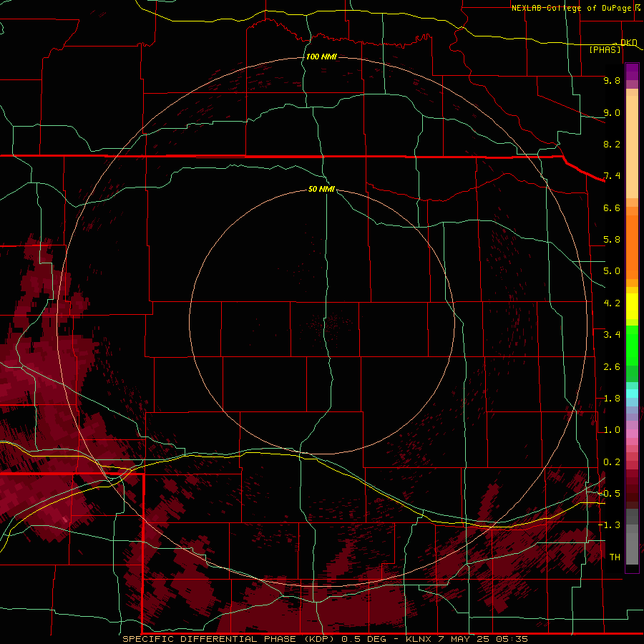Image resolution: width=644 pixels, height=644 pixels.
Task: Click the DKD label
Action: (x=629, y=42)
